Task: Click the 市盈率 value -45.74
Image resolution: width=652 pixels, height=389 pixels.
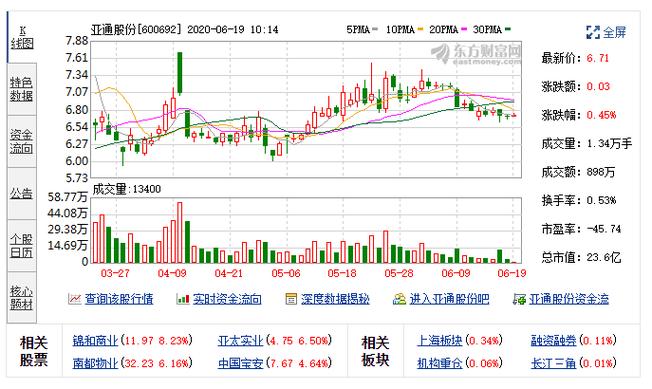Action: click(x=604, y=229)
